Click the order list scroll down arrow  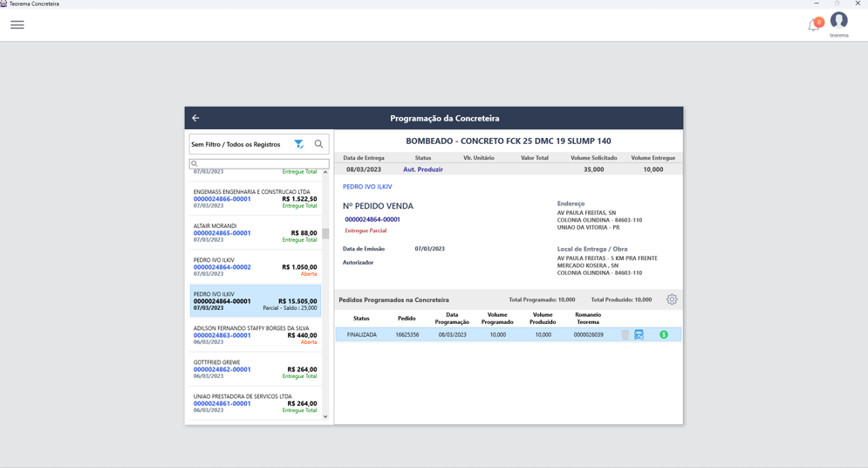[325, 416]
